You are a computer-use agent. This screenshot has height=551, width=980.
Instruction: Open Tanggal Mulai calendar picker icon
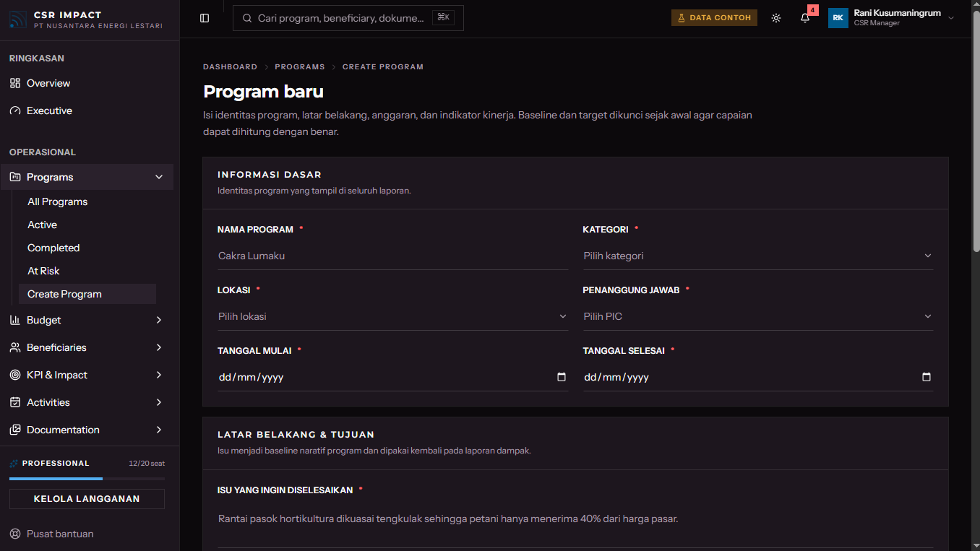point(562,377)
